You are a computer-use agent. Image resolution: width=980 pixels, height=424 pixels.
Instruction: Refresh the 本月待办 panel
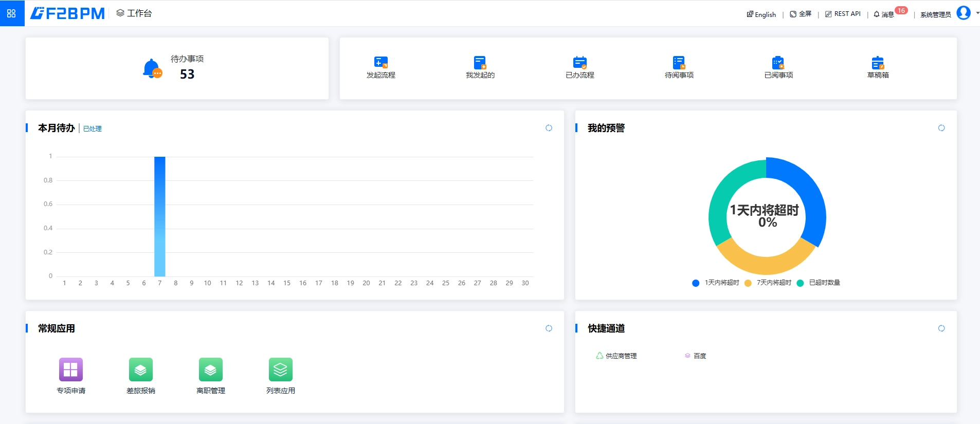[549, 128]
